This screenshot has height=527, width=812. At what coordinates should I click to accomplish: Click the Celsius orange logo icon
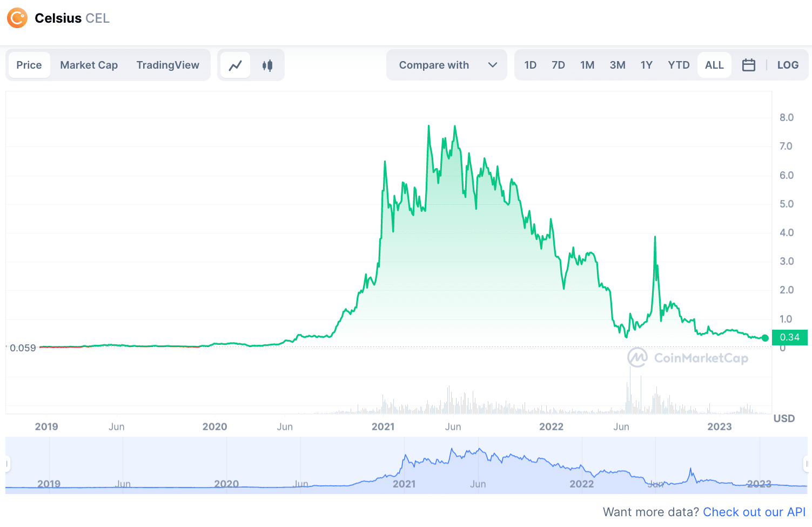click(x=17, y=18)
